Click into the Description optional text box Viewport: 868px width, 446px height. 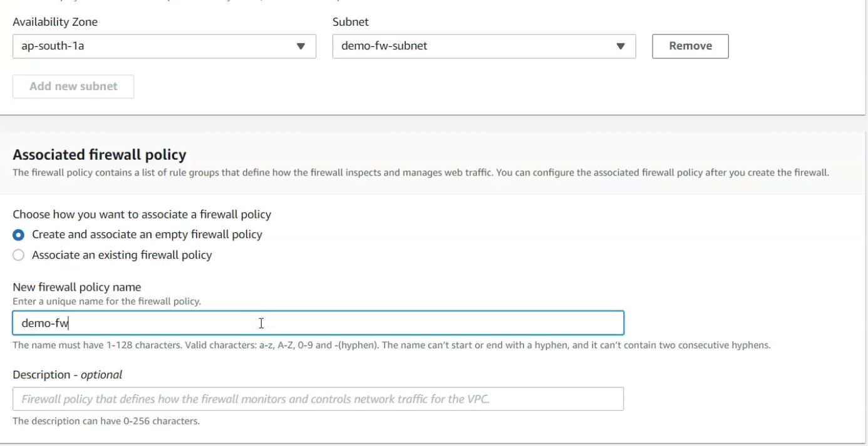pyautogui.click(x=318, y=399)
